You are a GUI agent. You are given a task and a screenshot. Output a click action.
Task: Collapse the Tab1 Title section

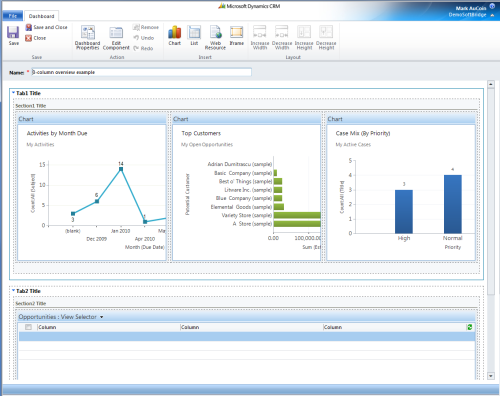pos(13,93)
